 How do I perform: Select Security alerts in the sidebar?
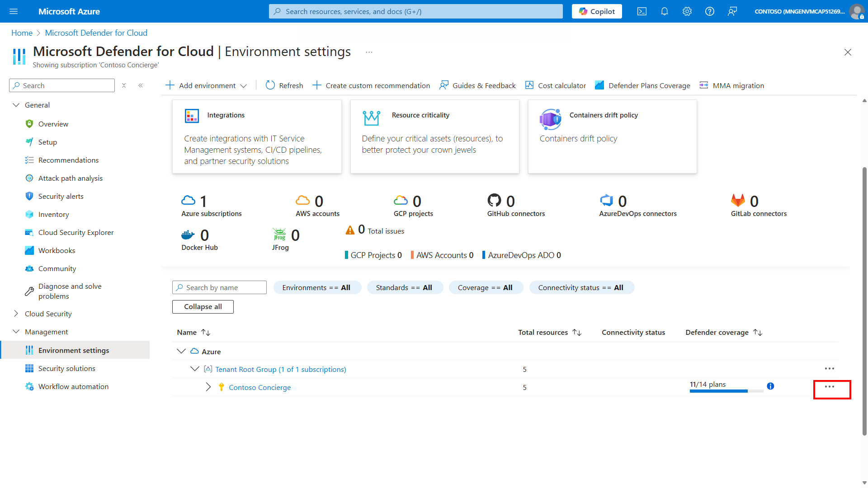pos(61,196)
